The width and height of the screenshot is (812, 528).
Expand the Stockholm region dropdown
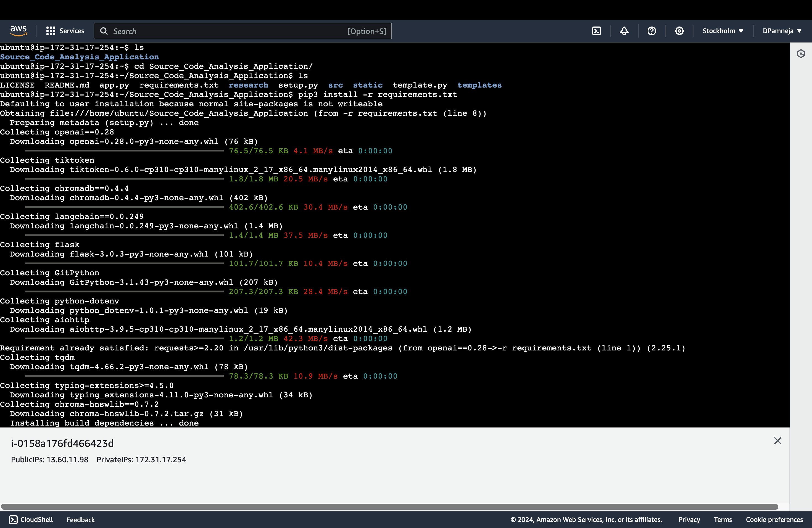(723, 31)
